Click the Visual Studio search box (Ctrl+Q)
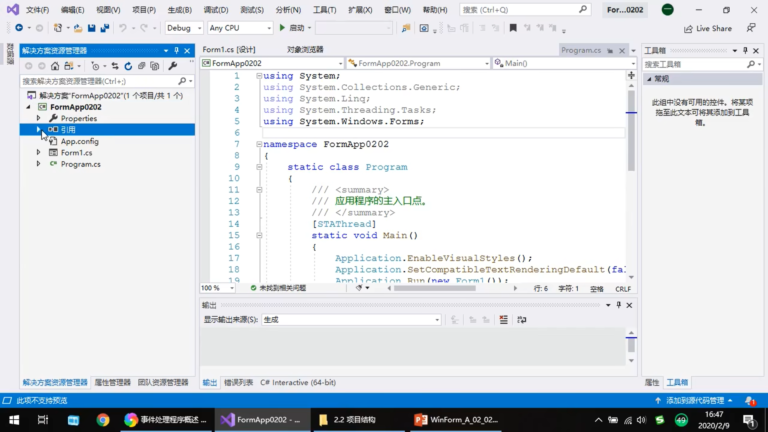 pyautogui.click(x=525, y=10)
